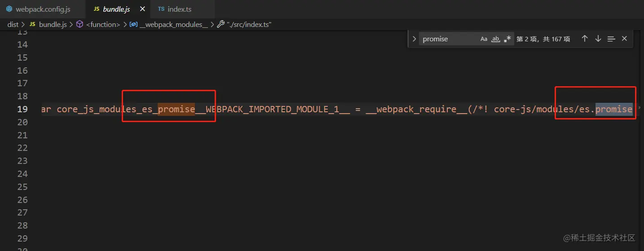644x251 pixels.
Task: Click the <function> breadcrumb cube icon
Action: pyautogui.click(x=79, y=24)
